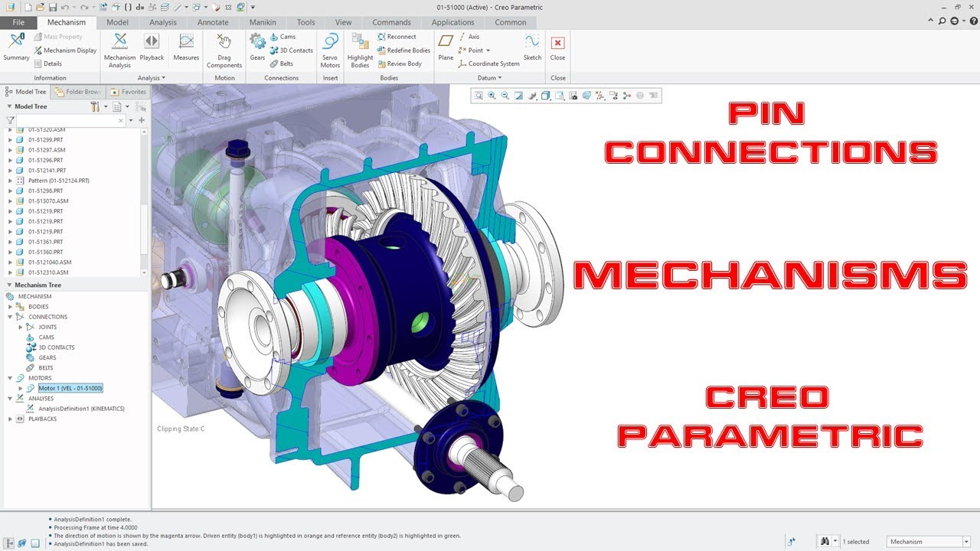Switch to the Model ribbon tab
The width and height of the screenshot is (980, 551).
(x=117, y=22)
